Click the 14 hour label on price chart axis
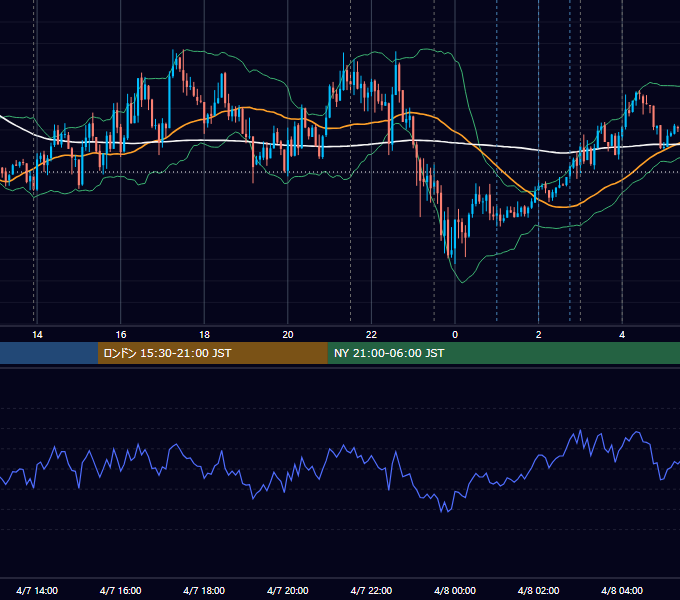The width and height of the screenshot is (680, 600). point(37,335)
